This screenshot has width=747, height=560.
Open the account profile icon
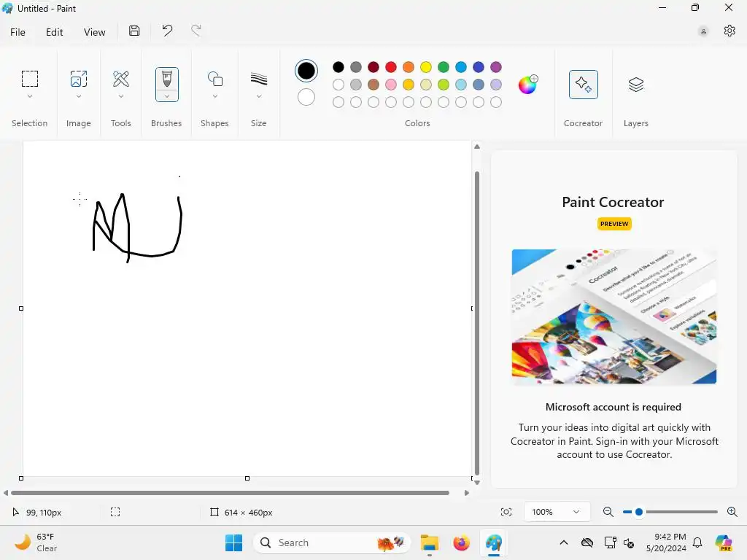pyautogui.click(x=703, y=31)
